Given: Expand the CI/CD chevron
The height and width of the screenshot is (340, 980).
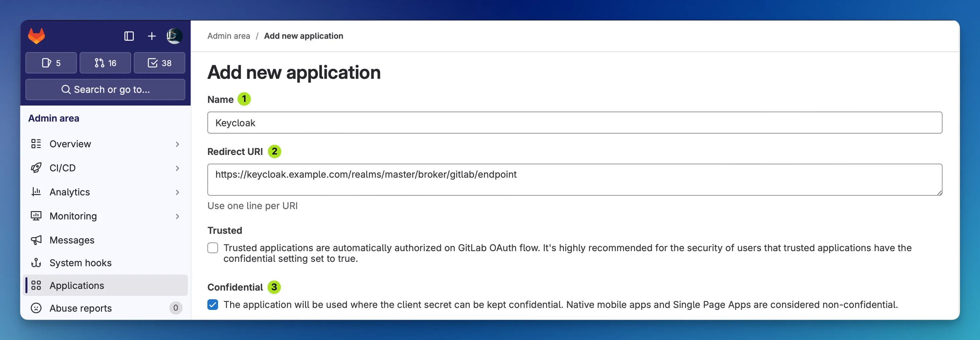Looking at the screenshot, I should click(177, 168).
